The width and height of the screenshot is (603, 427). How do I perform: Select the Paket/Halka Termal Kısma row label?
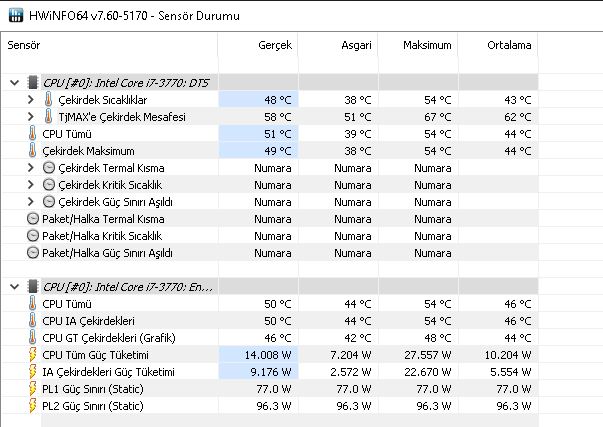tap(103, 219)
